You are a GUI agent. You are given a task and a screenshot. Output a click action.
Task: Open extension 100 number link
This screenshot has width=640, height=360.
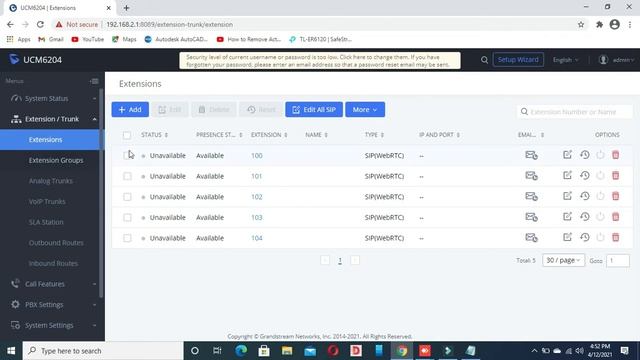[x=257, y=156]
